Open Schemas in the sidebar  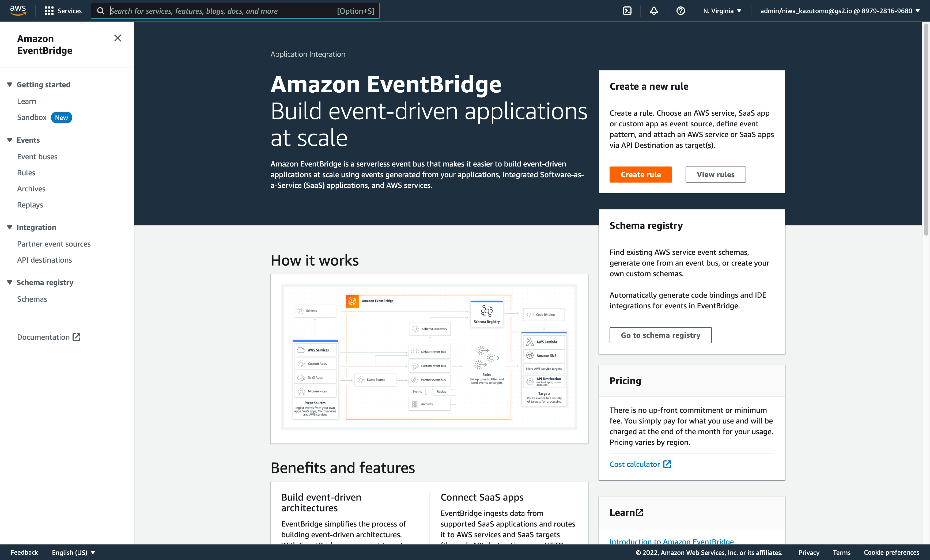[x=32, y=299]
